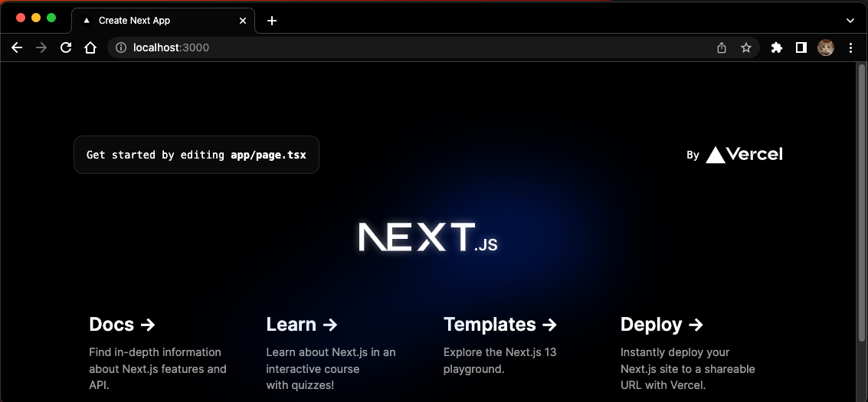This screenshot has height=402, width=868.
Task: Click 'Explore the Next.js 13 playground' text
Action: tap(500, 360)
